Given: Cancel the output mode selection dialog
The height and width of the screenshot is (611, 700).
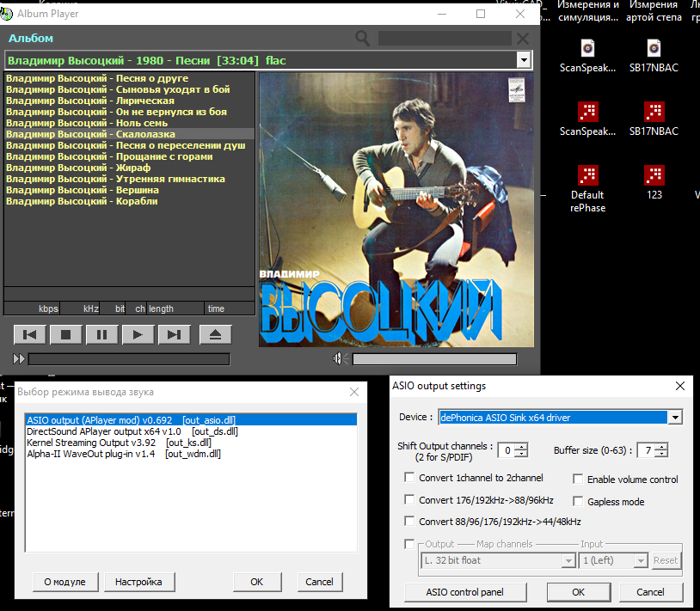Looking at the screenshot, I should point(319,582).
